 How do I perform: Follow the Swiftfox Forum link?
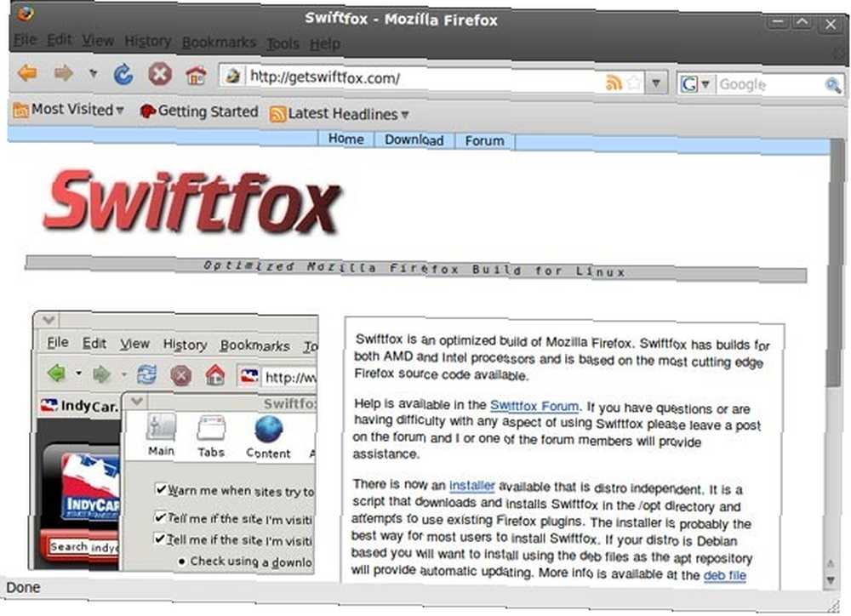(x=534, y=406)
